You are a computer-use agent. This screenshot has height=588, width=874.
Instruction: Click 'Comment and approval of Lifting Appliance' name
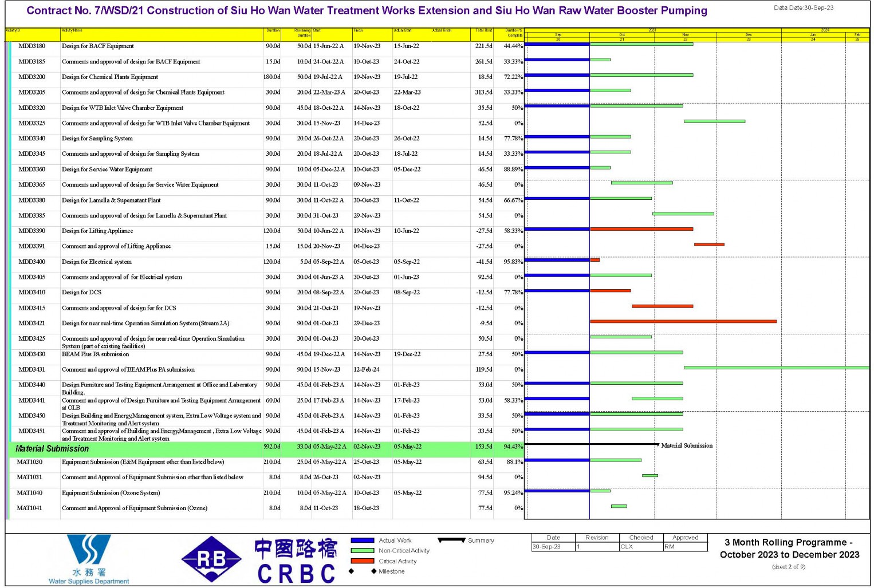click(x=116, y=246)
